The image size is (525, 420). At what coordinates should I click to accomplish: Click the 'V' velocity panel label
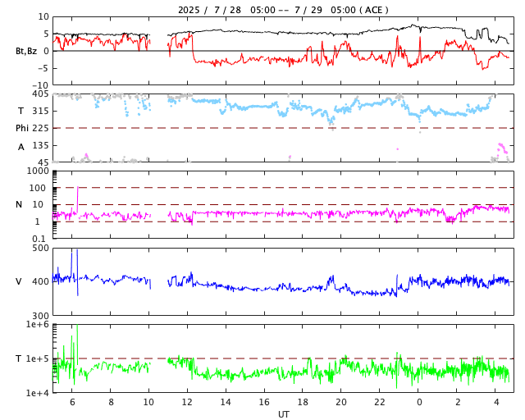coord(19,281)
